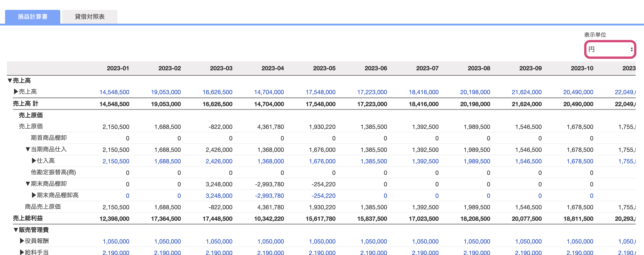Open 売上高 amount 19,053,000 for 2023-02
644x255 pixels.
[166, 92]
